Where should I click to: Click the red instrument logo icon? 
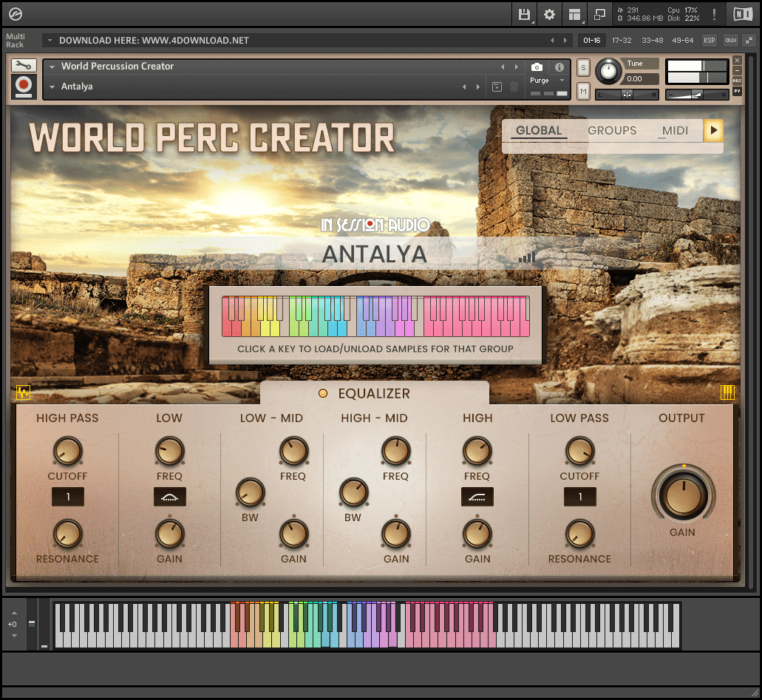[24, 86]
